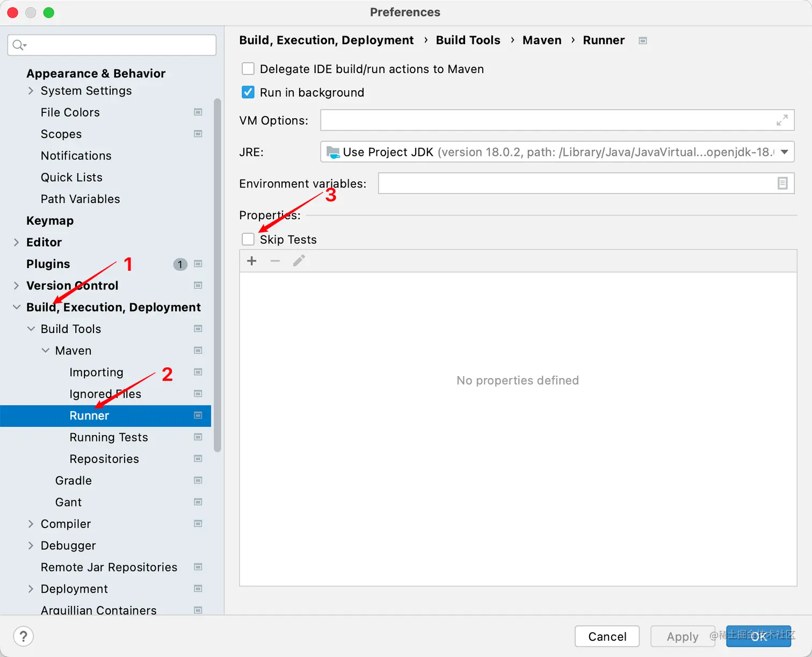The image size is (812, 657).
Task: Add a new Maven property with plus icon
Action: click(251, 261)
